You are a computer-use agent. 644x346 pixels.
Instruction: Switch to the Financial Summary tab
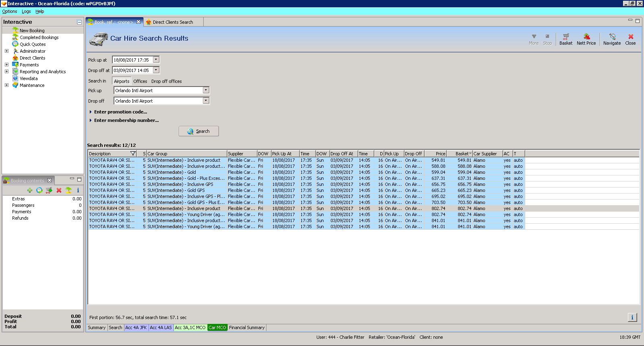[247, 327]
